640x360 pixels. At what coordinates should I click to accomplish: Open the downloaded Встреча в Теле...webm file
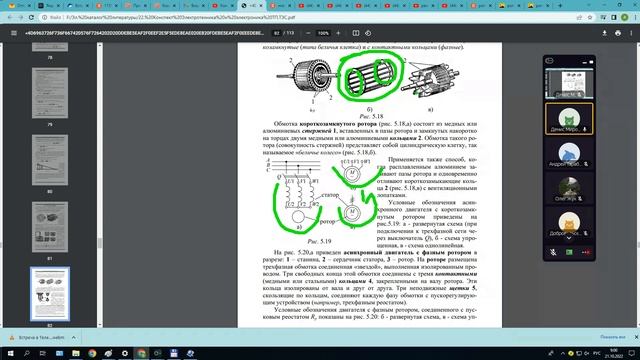point(41,338)
